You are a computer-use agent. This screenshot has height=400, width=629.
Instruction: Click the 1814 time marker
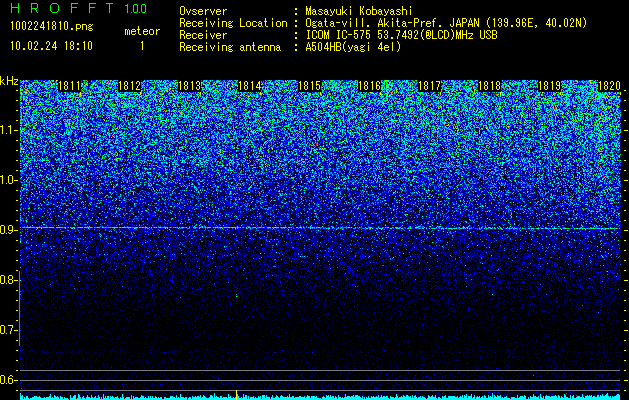pos(250,86)
